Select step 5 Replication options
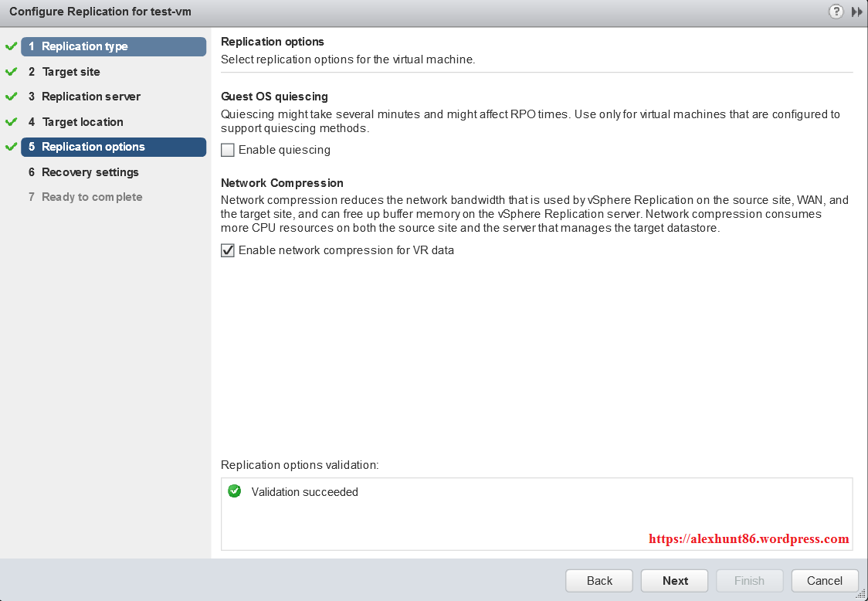 [114, 147]
